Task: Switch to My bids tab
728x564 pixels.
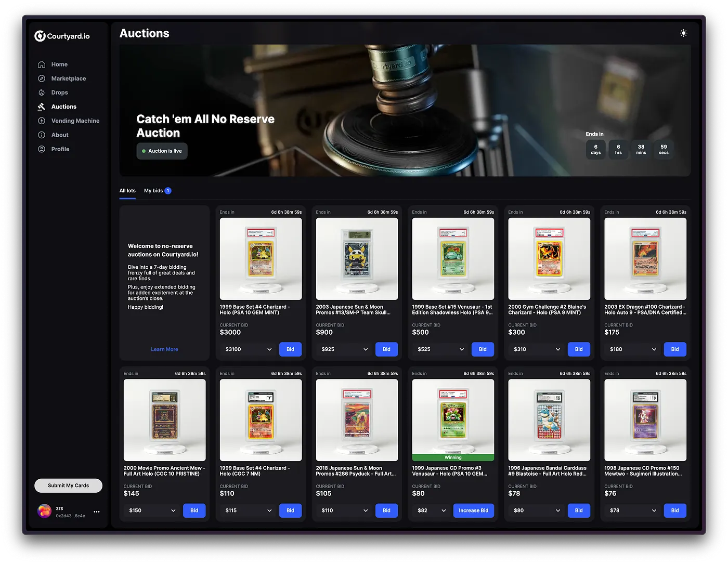Action: [158, 191]
